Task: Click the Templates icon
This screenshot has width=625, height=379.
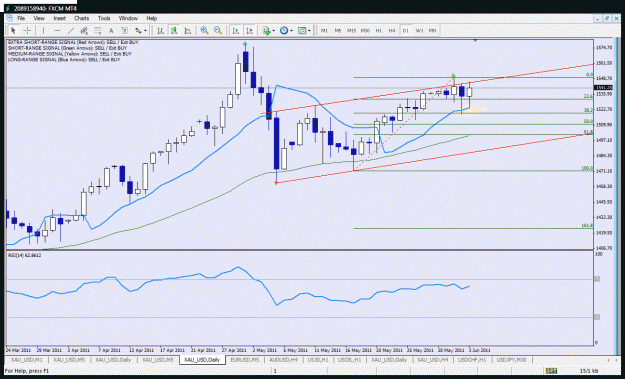Action: [x=302, y=31]
